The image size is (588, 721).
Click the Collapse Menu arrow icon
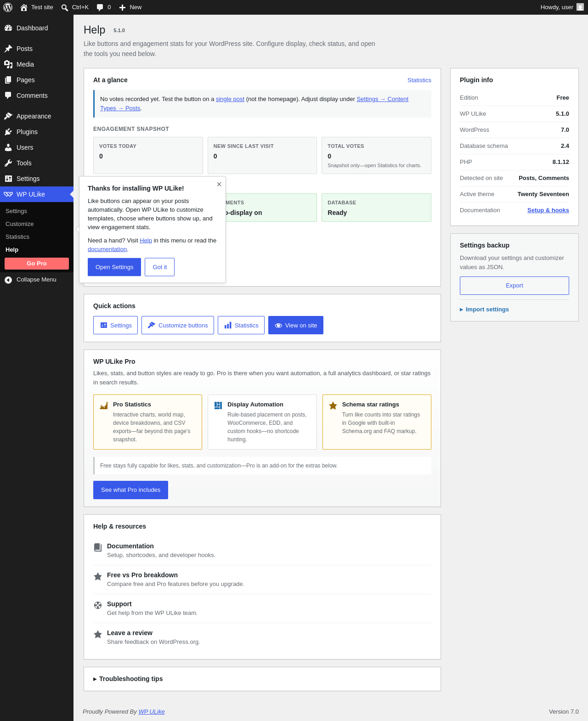[x=8, y=280]
